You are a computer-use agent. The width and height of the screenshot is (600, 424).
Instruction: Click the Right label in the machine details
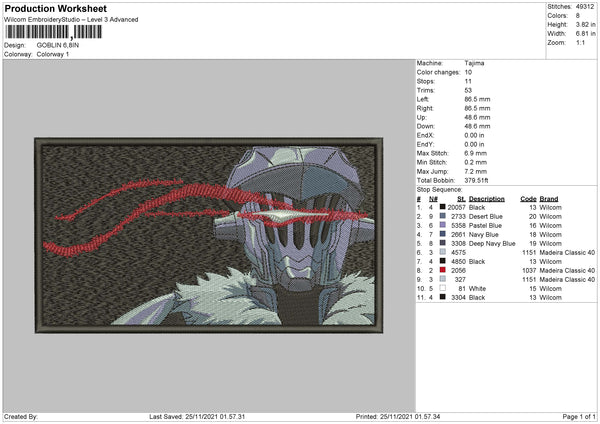coord(425,108)
